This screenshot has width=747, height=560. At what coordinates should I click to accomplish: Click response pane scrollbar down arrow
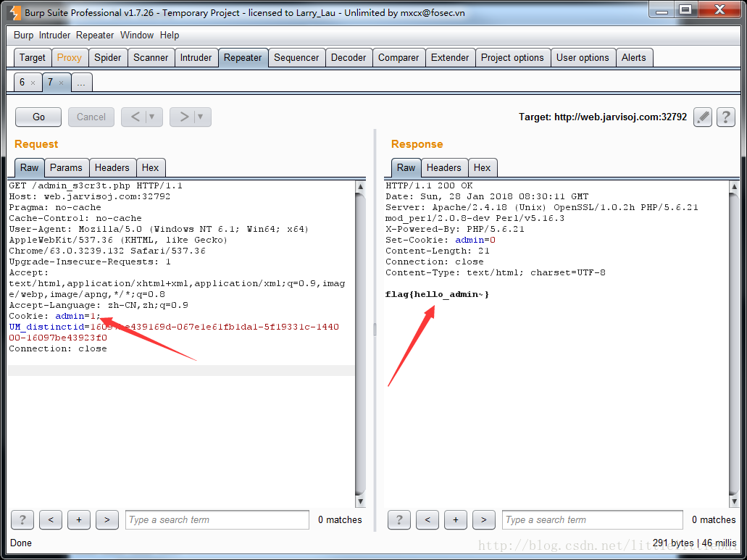coord(734,501)
